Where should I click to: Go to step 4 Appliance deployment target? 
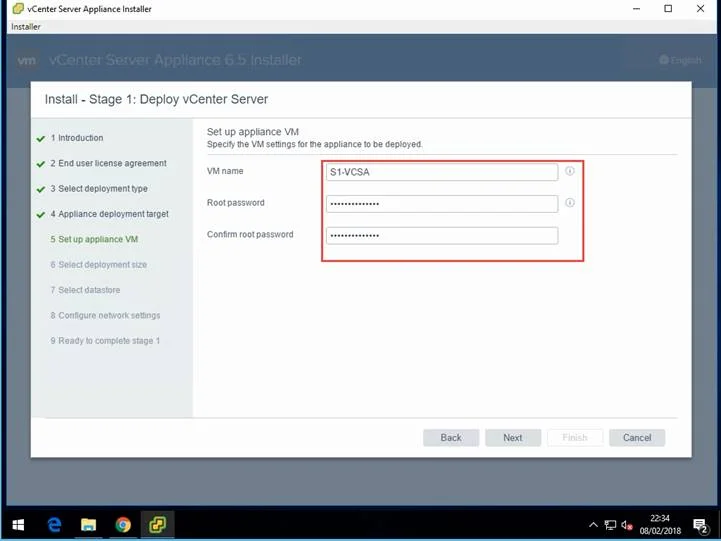tap(109, 214)
